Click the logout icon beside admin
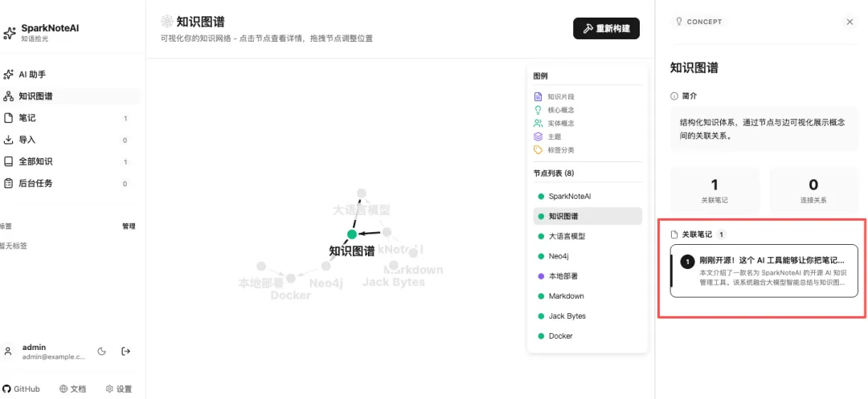This screenshot has width=868, height=399. tap(125, 352)
